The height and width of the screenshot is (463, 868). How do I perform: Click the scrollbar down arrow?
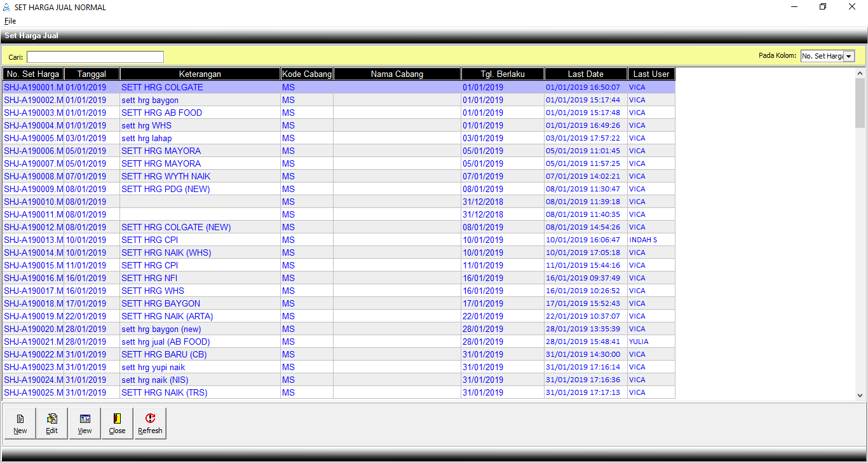click(x=860, y=395)
